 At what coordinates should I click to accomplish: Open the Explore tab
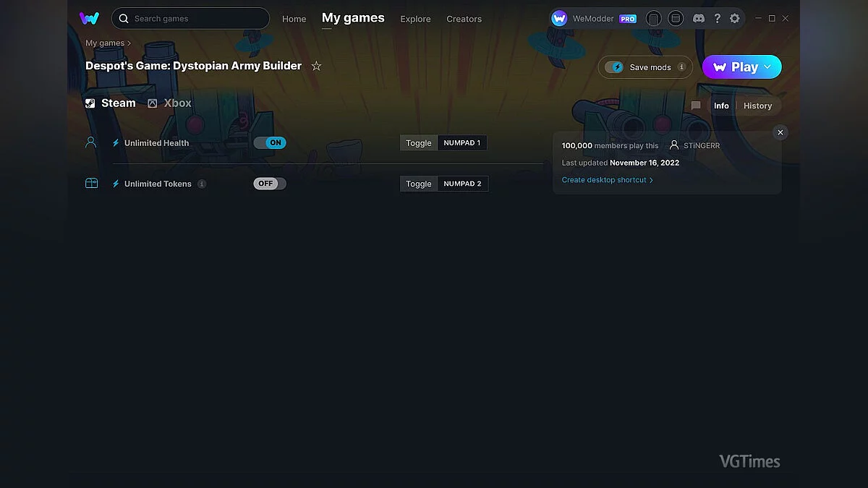point(415,19)
